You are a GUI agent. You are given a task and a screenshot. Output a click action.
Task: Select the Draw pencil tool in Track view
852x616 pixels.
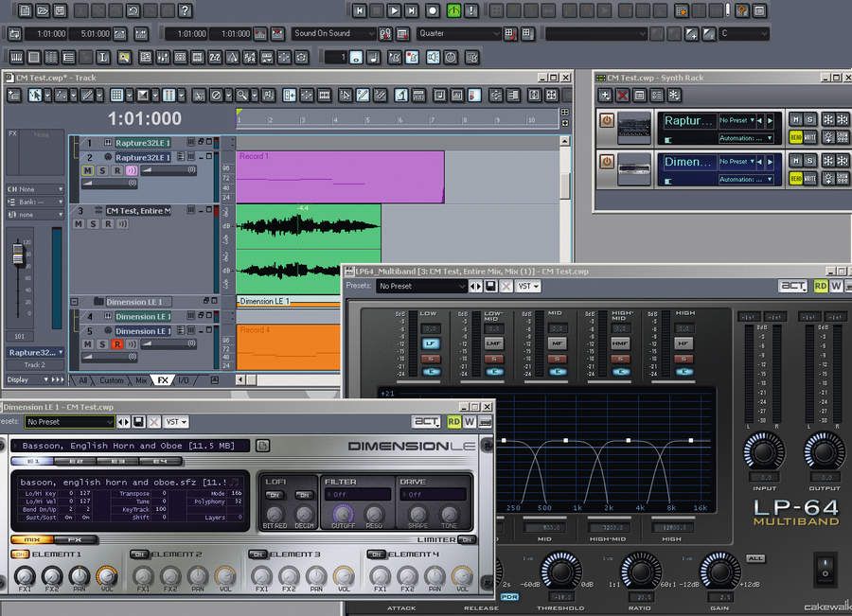coord(87,96)
